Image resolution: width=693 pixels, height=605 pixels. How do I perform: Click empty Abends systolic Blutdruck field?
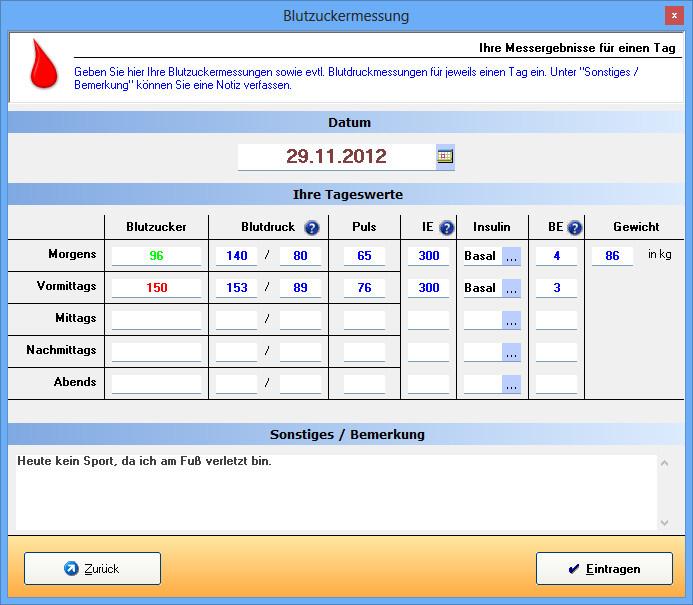[x=236, y=384]
